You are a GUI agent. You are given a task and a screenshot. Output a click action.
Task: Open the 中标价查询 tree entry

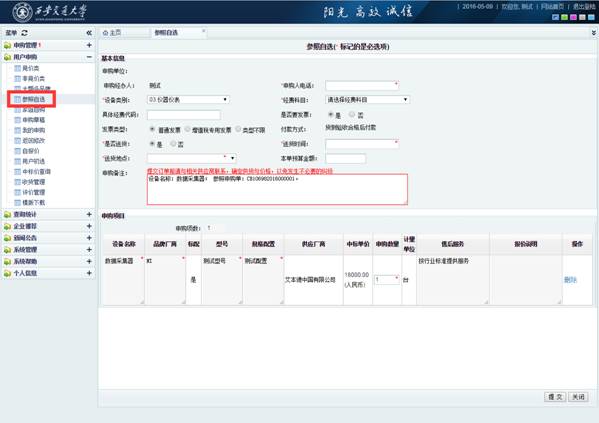coord(36,172)
